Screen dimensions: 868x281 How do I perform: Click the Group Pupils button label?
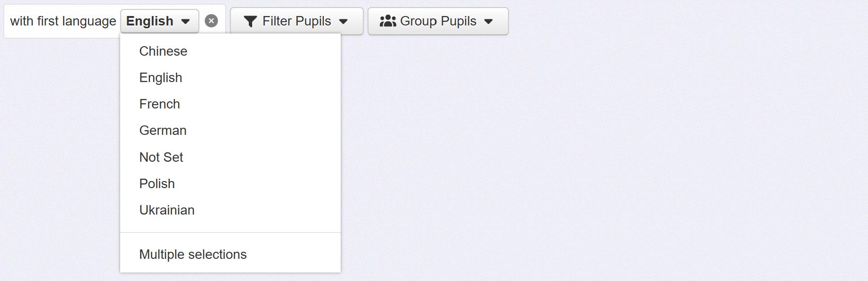[x=438, y=21]
